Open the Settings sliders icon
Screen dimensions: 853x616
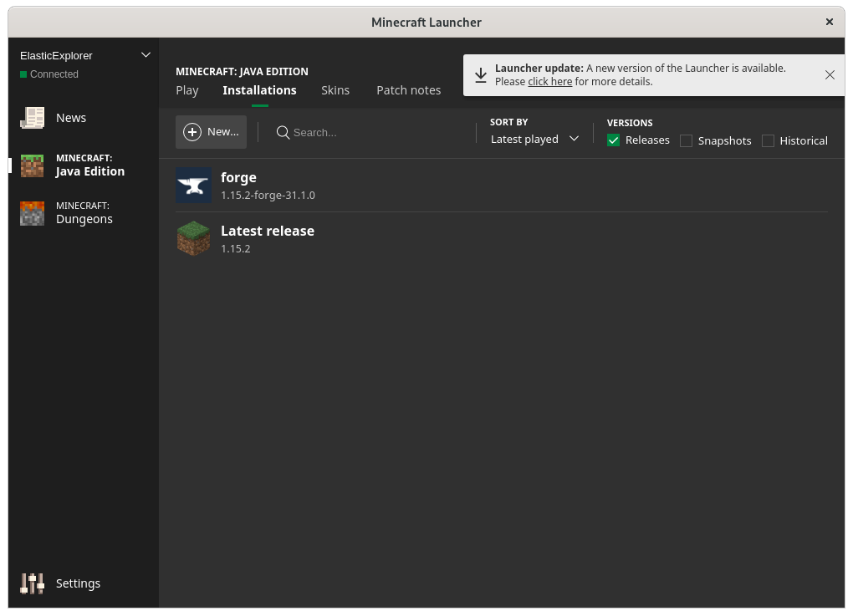[32, 583]
